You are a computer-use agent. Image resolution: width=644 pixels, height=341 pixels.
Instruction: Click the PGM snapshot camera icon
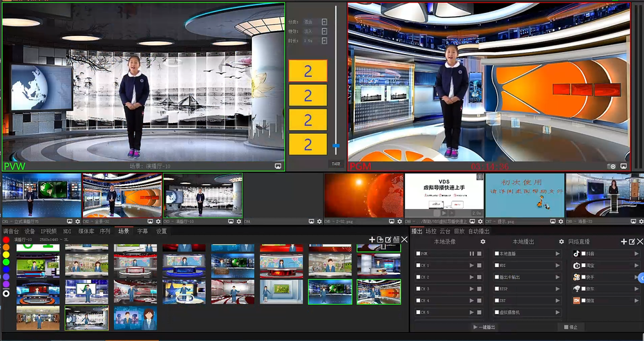pos(614,166)
